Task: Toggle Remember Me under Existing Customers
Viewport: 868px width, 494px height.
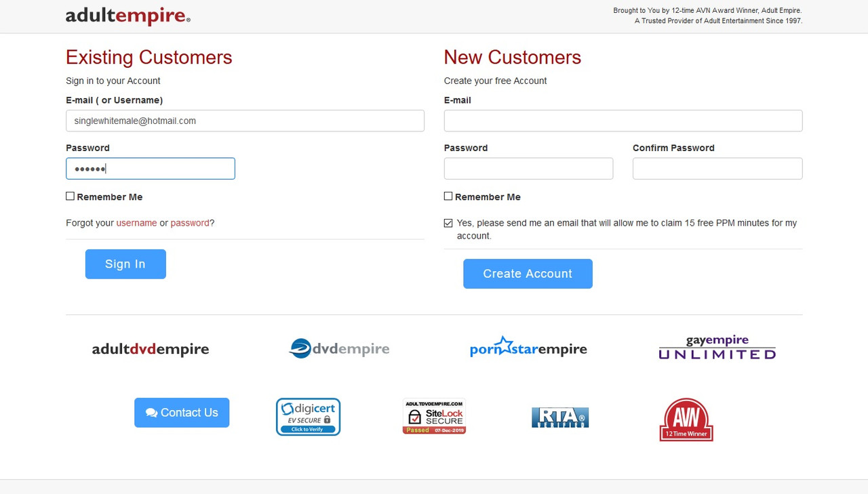Action: click(70, 197)
